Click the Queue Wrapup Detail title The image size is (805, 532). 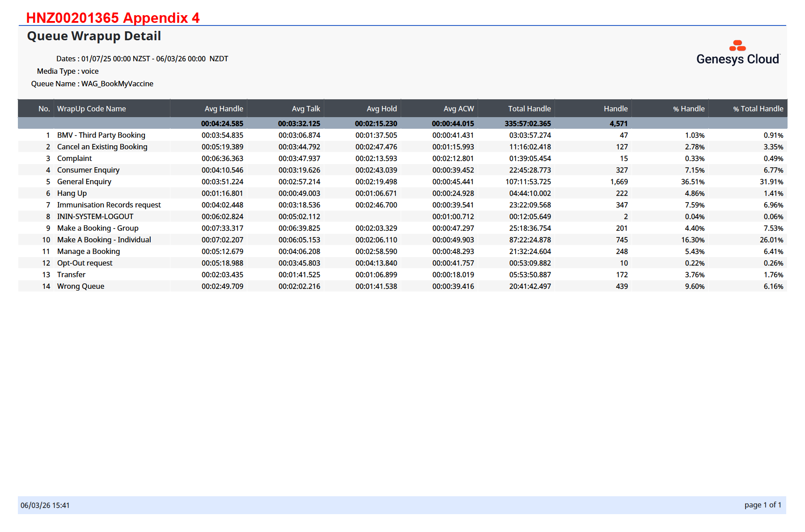[94, 36]
